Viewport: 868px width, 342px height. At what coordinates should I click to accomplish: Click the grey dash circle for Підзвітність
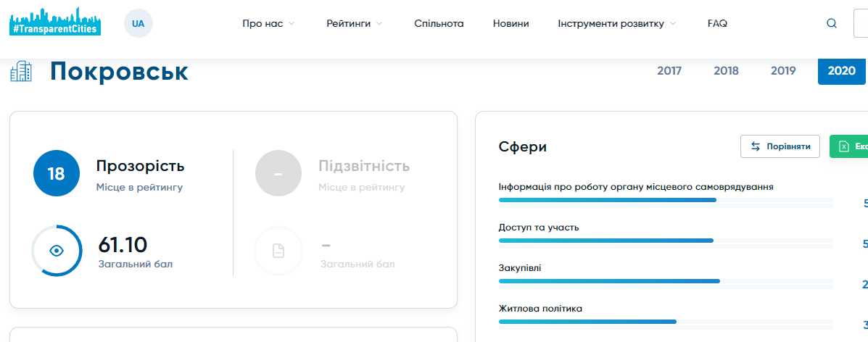tap(278, 173)
